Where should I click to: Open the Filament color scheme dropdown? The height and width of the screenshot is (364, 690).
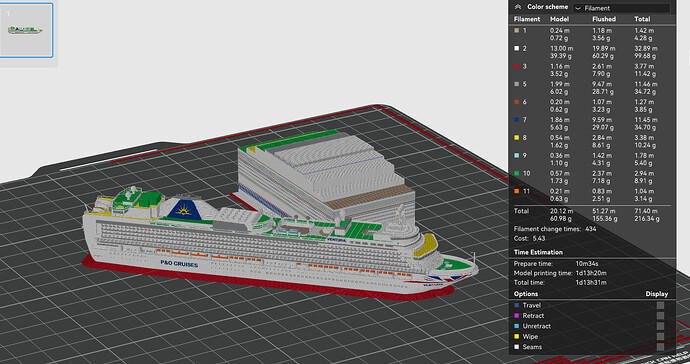pos(621,8)
